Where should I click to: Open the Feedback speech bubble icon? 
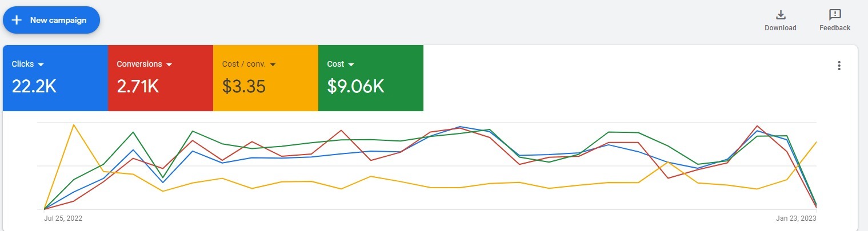(x=835, y=15)
